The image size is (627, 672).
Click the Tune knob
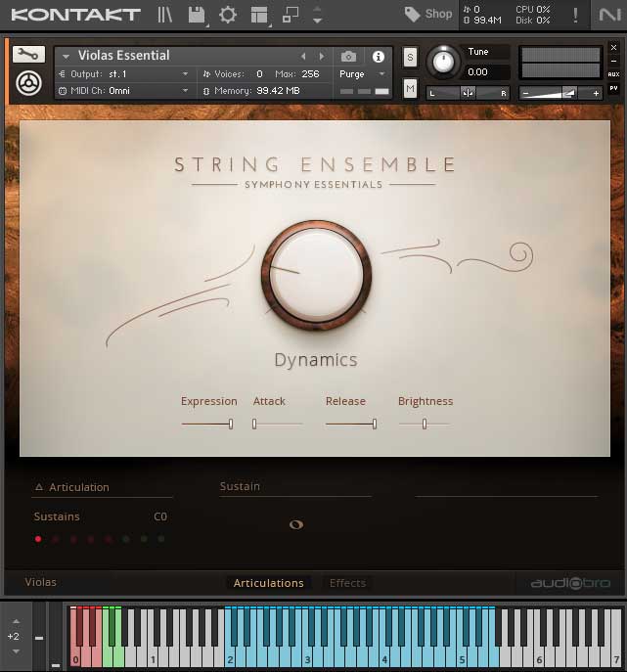point(443,62)
